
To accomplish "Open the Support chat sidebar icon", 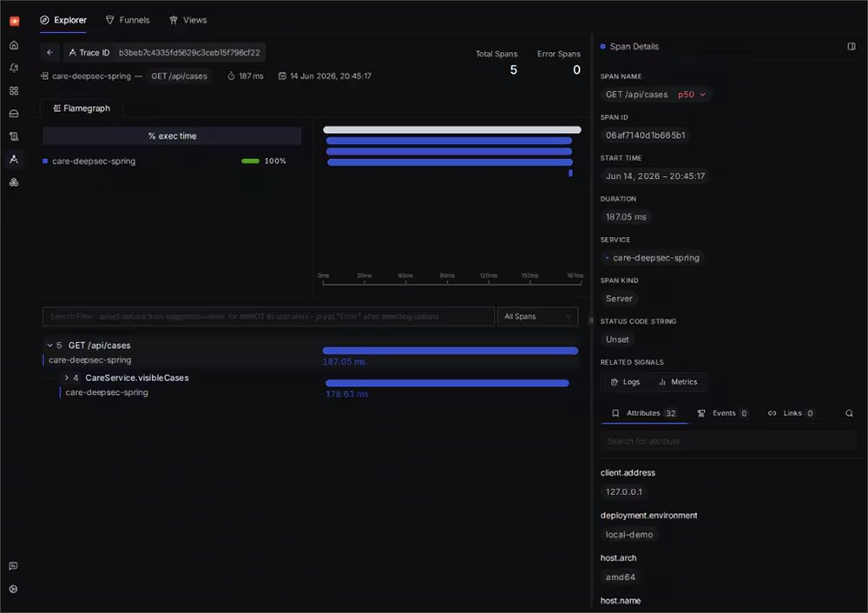I will click(13, 566).
